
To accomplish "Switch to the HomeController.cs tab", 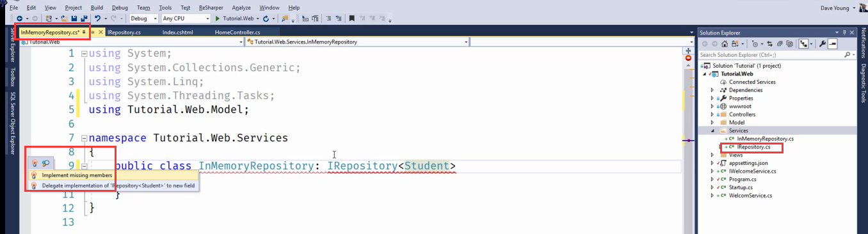I will coord(237,32).
